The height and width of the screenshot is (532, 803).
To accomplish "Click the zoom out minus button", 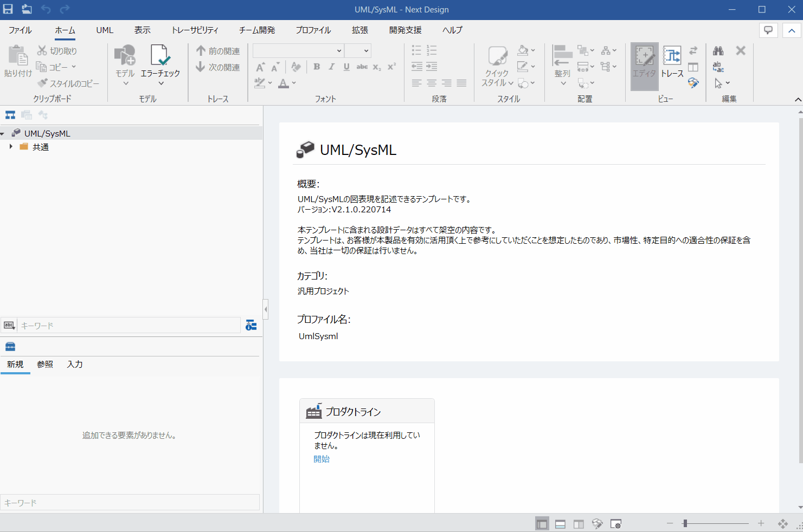I will [x=670, y=523].
